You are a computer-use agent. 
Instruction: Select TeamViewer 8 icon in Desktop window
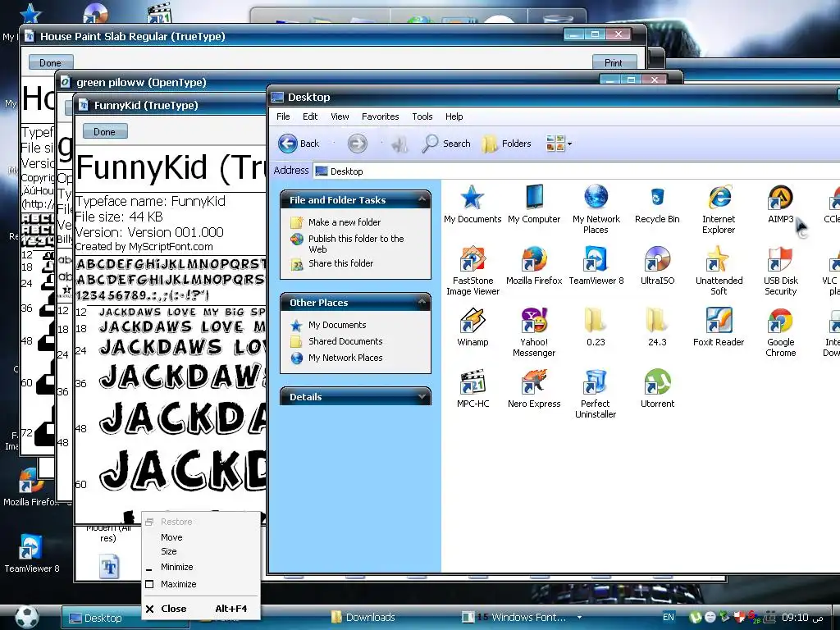point(596,266)
